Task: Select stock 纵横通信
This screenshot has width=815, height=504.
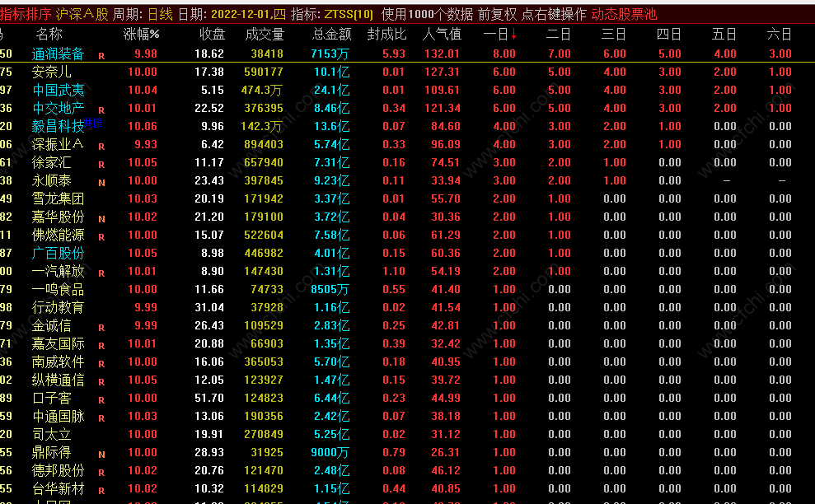Action: point(58,380)
